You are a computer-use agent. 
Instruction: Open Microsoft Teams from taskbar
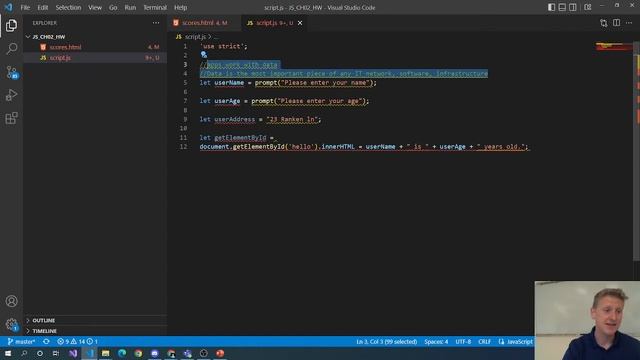tap(187, 353)
